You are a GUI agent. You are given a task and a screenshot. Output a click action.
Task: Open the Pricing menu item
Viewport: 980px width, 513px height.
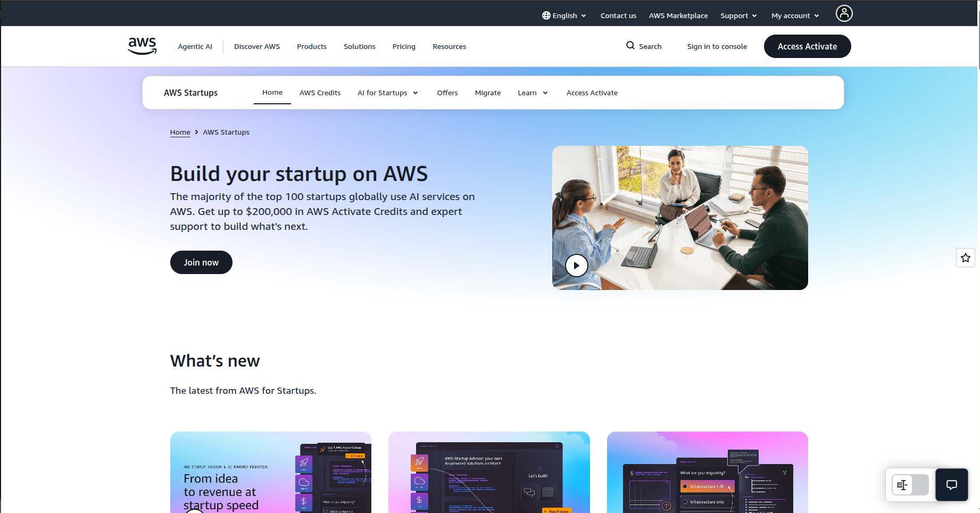(x=404, y=46)
